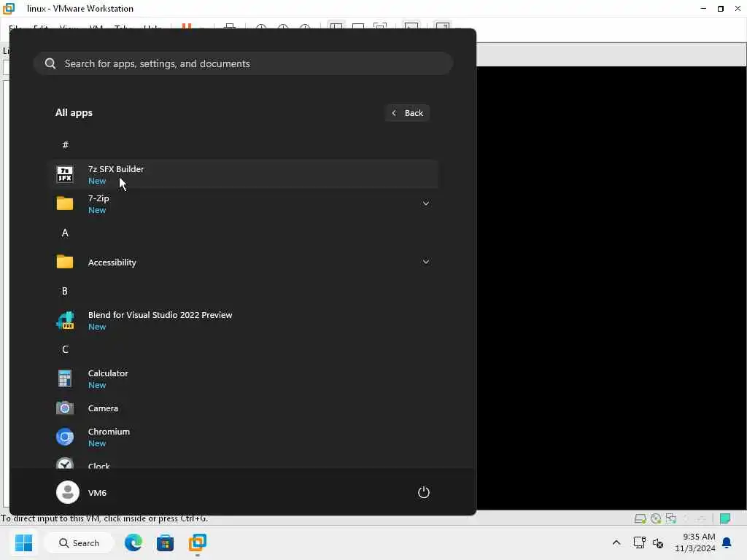Open 7z SFX Builder app
747x560 pixels.
pyautogui.click(x=243, y=174)
